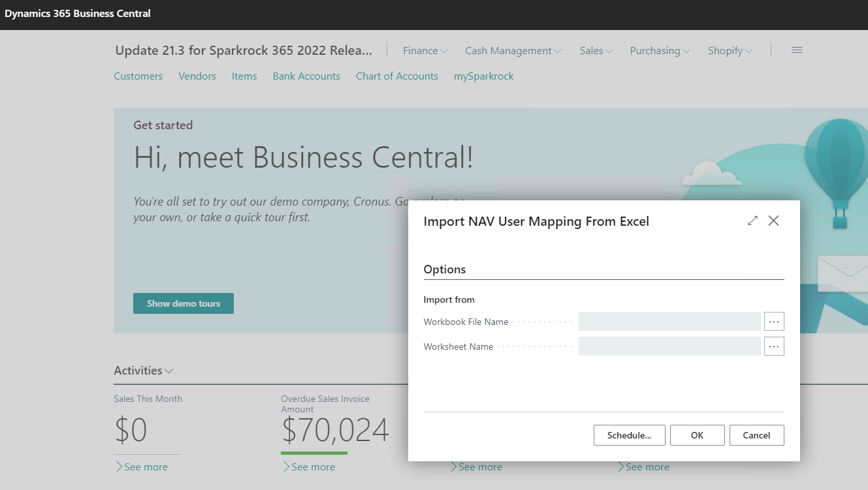Open the Schedule dialog
This screenshot has width=868, height=490.
tap(629, 435)
